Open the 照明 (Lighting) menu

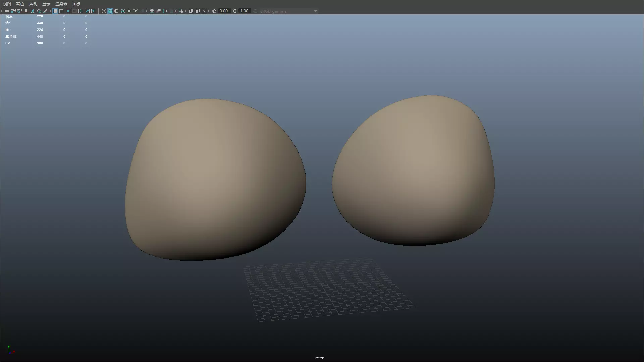[x=33, y=4]
